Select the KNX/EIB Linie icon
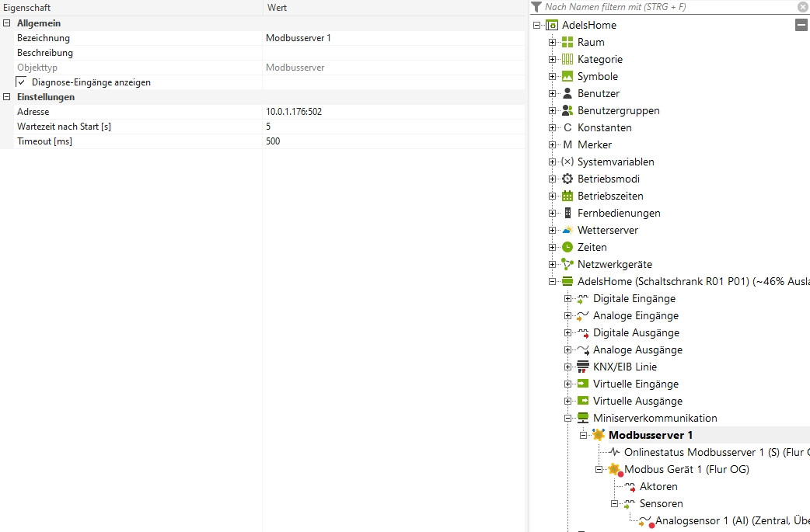This screenshot has width=810, height=532. pyautogui.click(x=583, y=367)
